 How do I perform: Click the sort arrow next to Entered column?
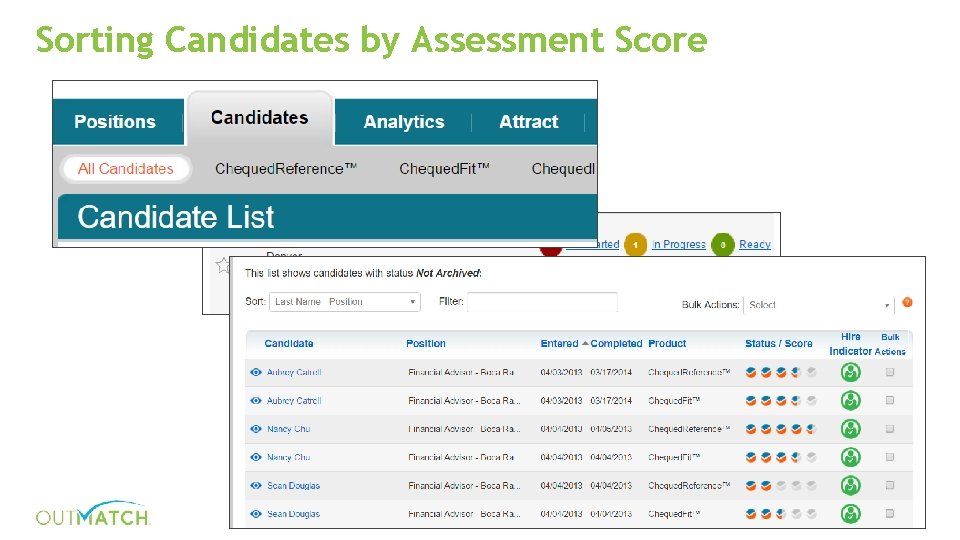click(x=585, y=343)
